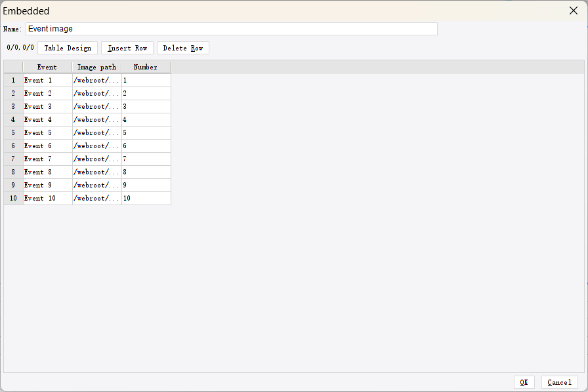Screen dimensions: 588x392
Task: Click the Insert Row button
Action: [127, 47]
